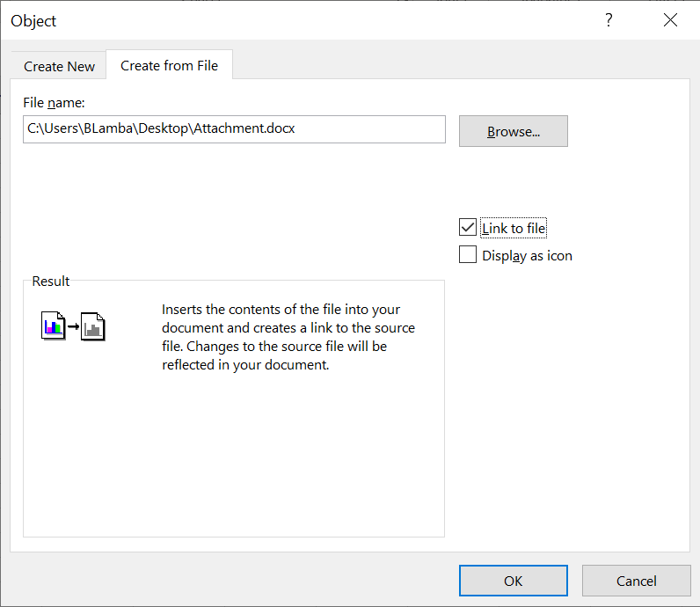Click the 'Object' dialog title text

click(x=33, y=20)
